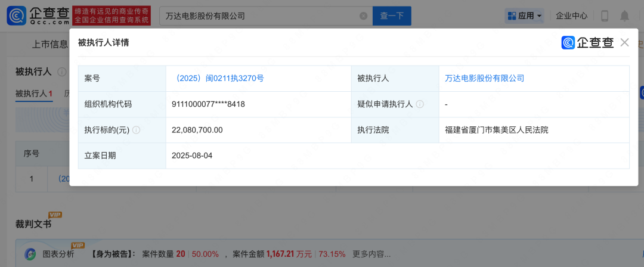644x267 pixels.
Task: Open 万达电影股份有限公司 link in dialog
Action: tap(485, 79)
